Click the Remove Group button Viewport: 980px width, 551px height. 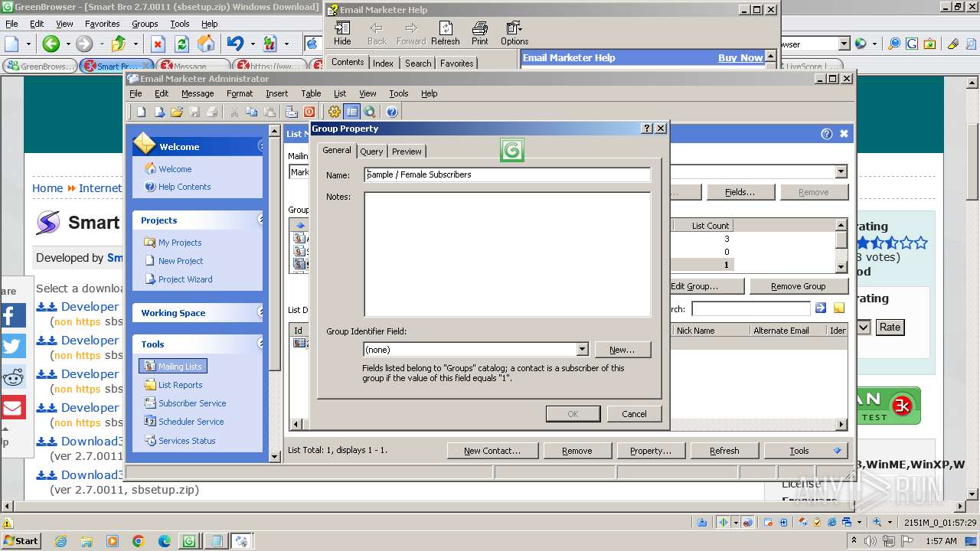click(x=798, y=286)
